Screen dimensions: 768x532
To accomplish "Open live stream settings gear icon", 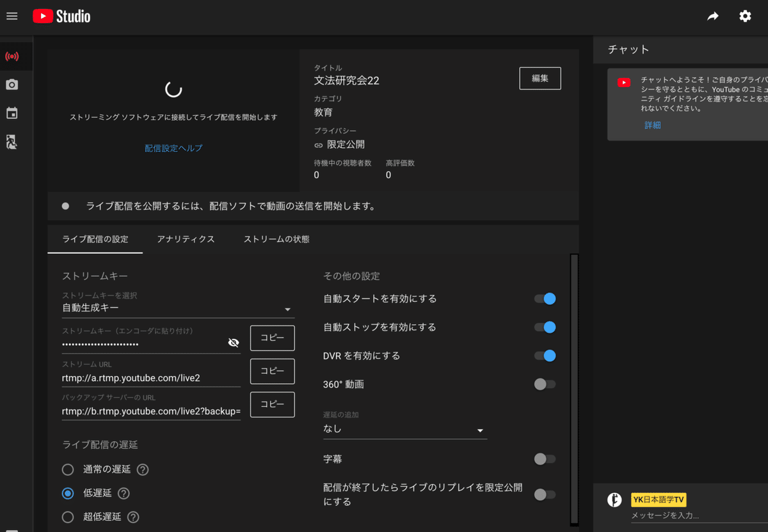I will (745, 16).
